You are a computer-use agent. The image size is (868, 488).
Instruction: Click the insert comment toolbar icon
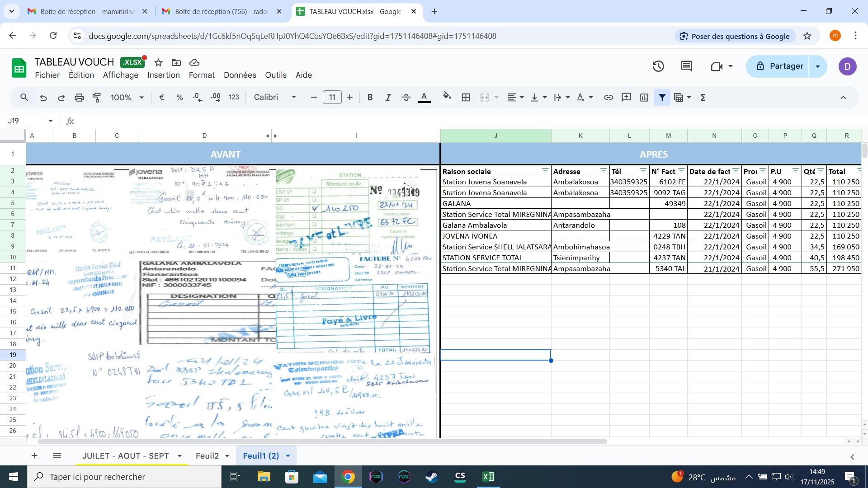click(626, 98)
